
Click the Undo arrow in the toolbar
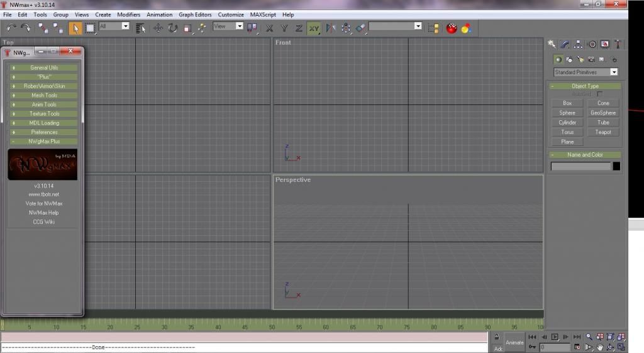tap(11, 28)
